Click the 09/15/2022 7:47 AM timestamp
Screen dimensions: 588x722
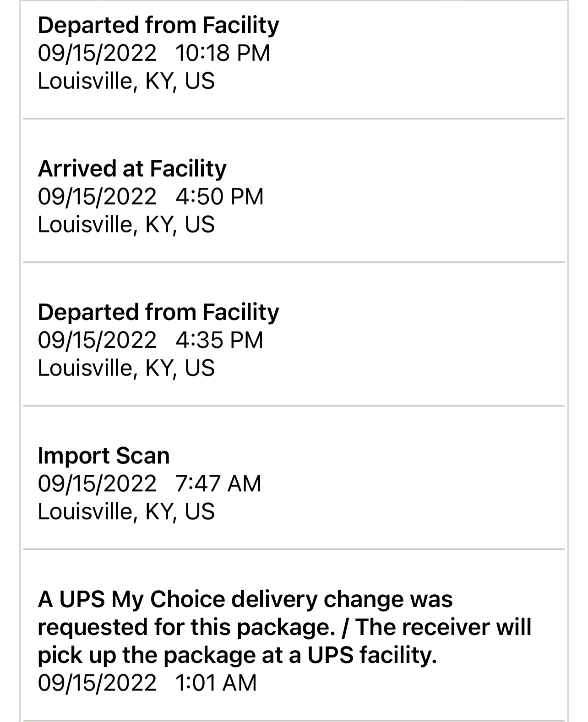pyautogui.click(x=150, y=484)
